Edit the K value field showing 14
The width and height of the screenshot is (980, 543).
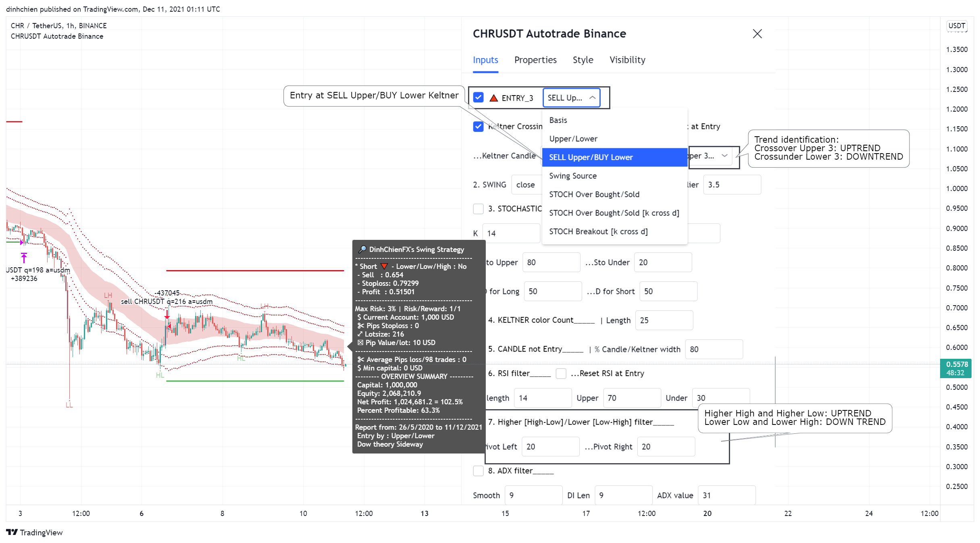point(511,233)
